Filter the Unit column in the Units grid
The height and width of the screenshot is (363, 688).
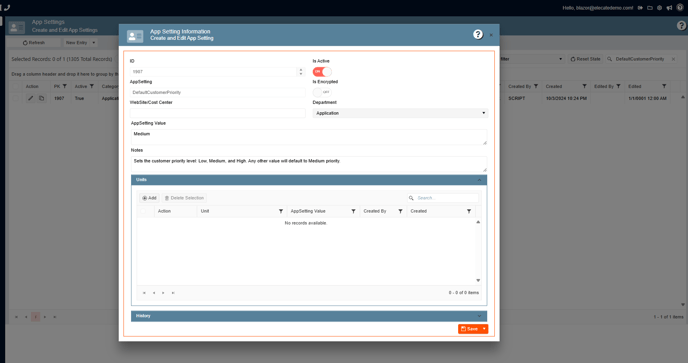click(x=281, y=211)
